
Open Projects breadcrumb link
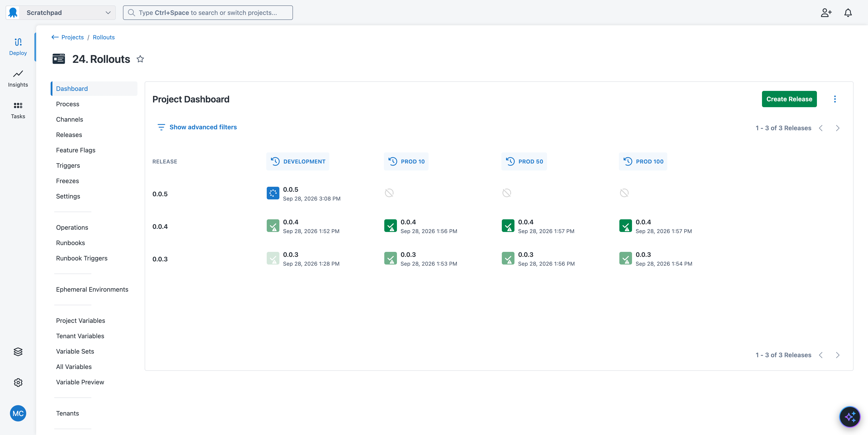pos(72,37)
